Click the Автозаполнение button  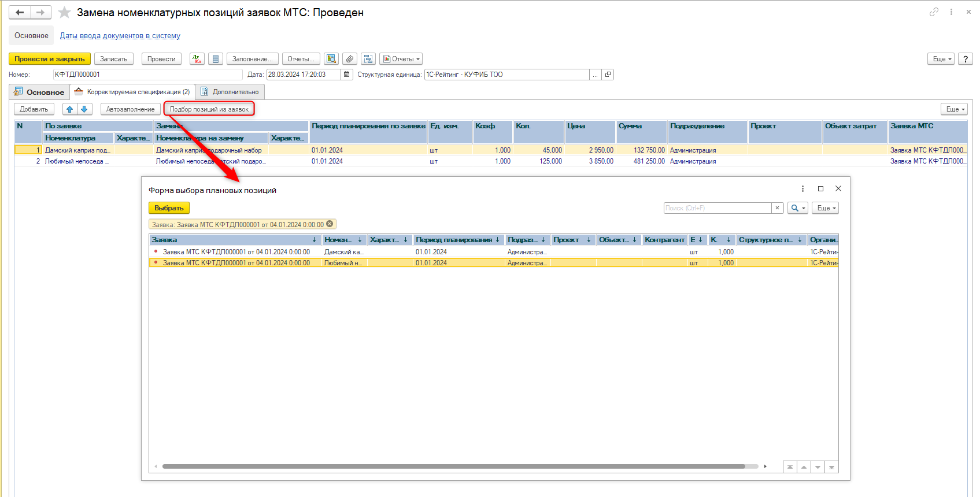pos(131,109)
